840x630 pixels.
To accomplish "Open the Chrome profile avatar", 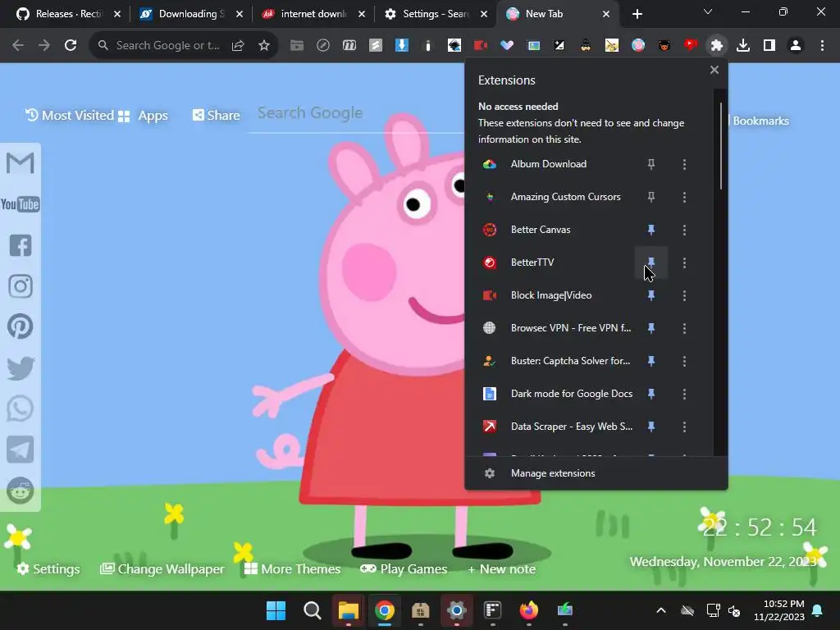I will click(x=796, y=46).
